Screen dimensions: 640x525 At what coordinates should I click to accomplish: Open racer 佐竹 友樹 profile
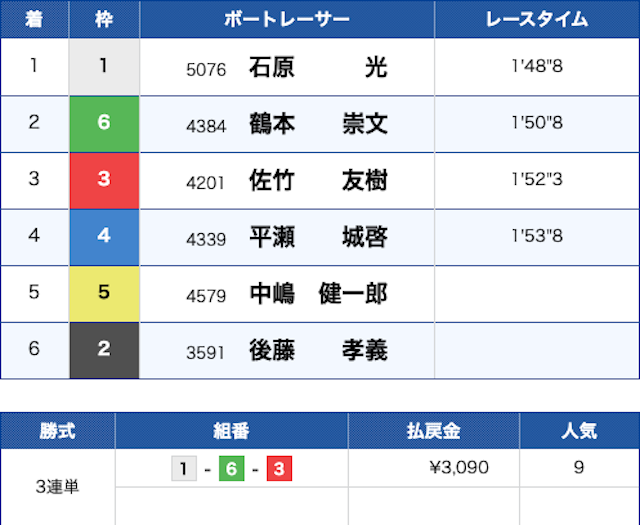[317, 181]
